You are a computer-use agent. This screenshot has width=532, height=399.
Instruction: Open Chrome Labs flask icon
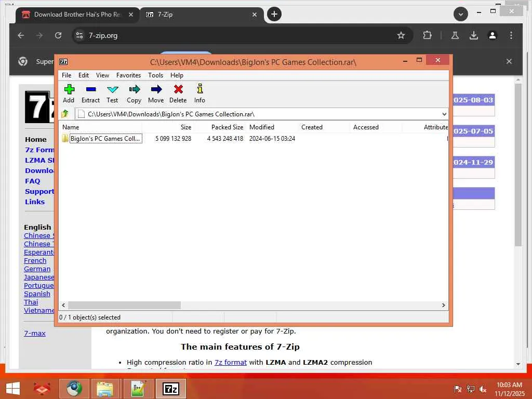click(x=455, y=35)
